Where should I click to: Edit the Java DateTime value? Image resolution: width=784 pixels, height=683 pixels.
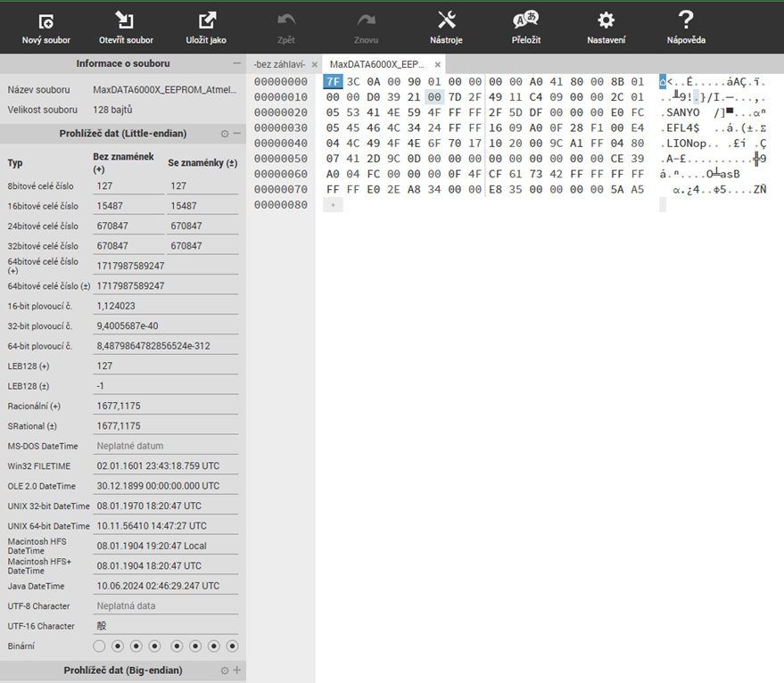[x=166, y=586]
